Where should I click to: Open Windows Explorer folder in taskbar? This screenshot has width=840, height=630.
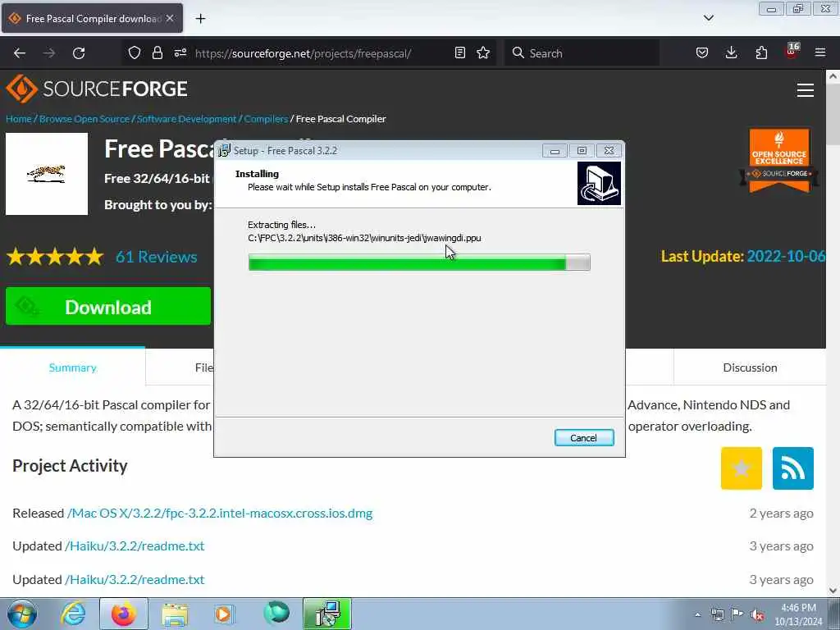coord(175,614)
